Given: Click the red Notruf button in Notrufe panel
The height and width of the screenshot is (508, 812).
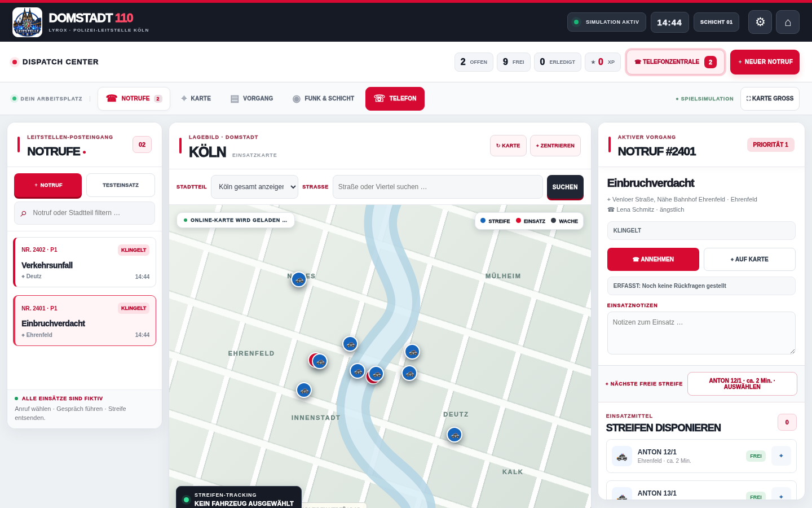Looking at the screenshot, I should tap(48, 186).
